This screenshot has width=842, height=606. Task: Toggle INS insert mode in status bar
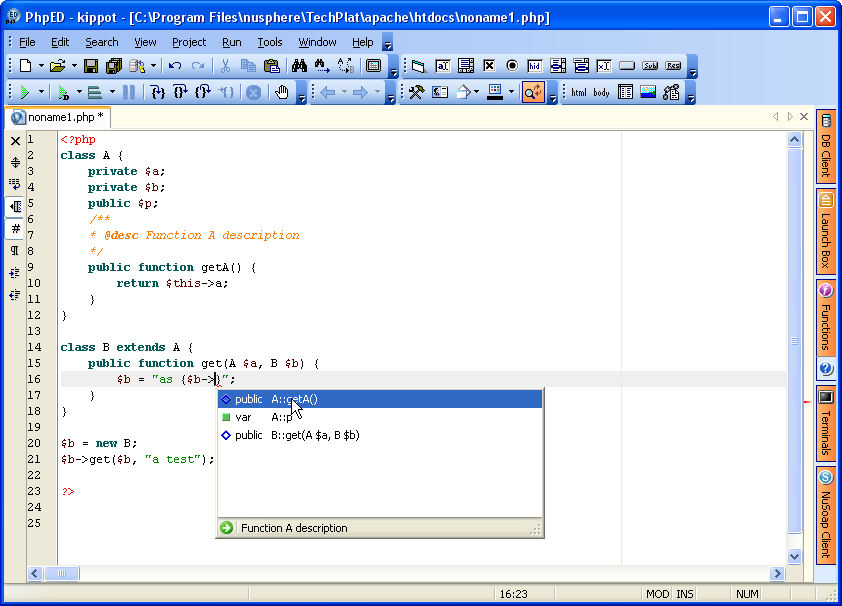coord(685,594)
